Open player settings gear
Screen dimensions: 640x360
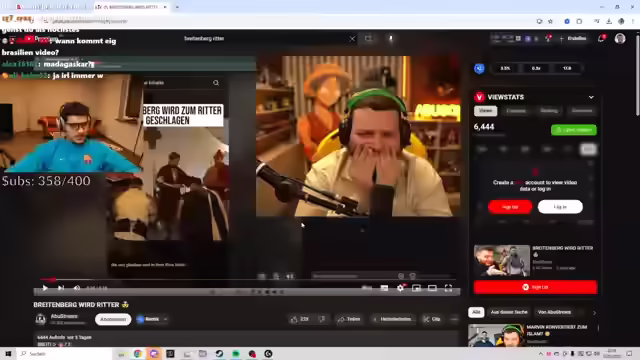click(x=400, y=288)
